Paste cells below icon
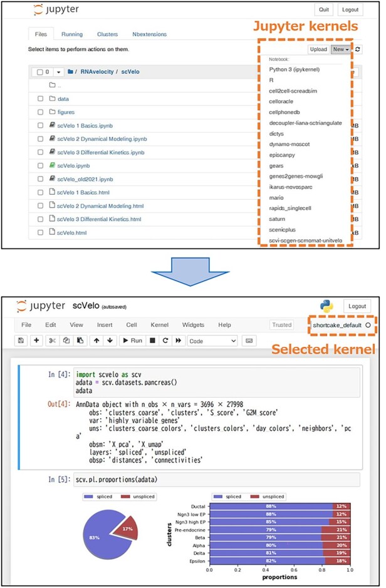The image size is (386, 588). (x=80, y=341)
